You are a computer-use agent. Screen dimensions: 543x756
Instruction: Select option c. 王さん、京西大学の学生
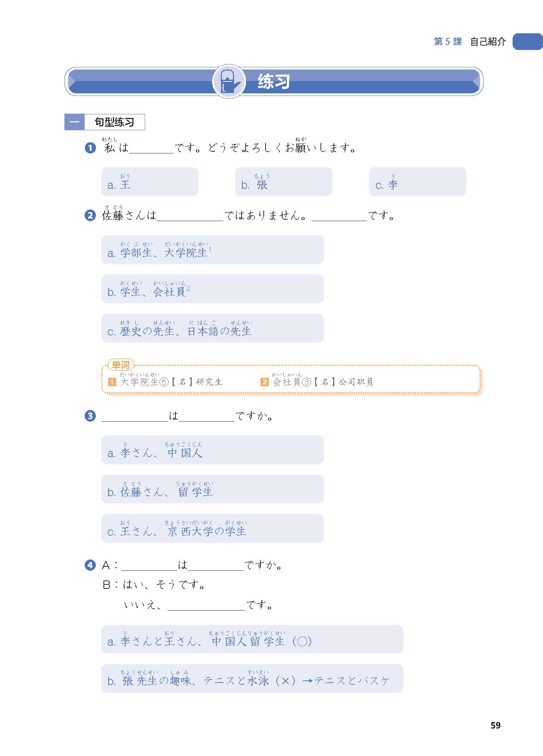212,528
